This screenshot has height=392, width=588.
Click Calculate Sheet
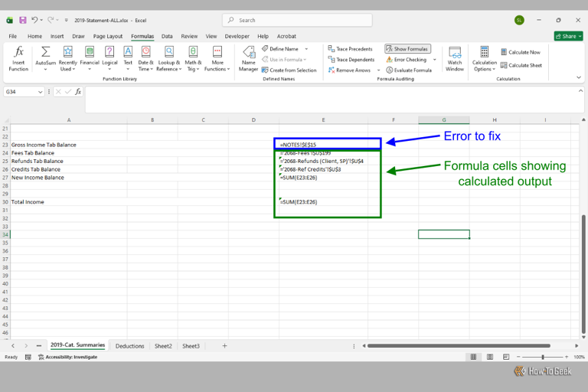pos(521,65)
